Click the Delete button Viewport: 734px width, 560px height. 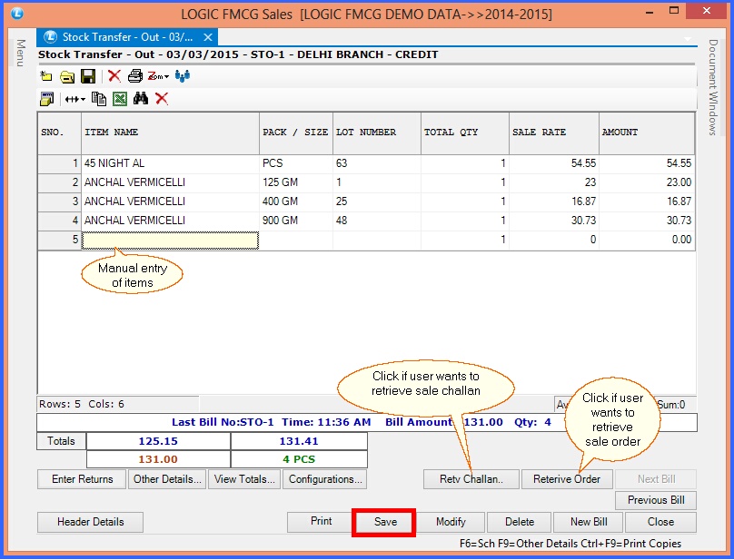click(x=519, y=522)
